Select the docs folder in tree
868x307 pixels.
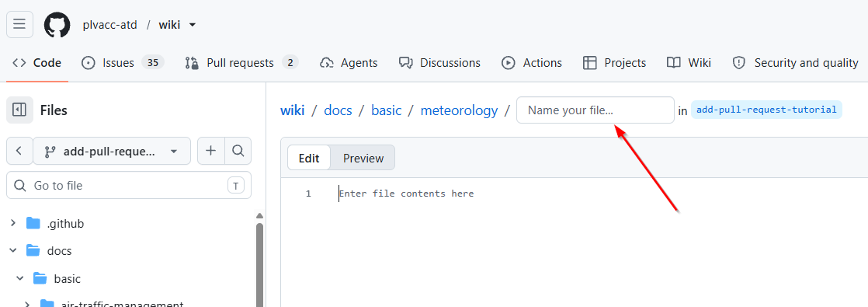click(50, 250)
